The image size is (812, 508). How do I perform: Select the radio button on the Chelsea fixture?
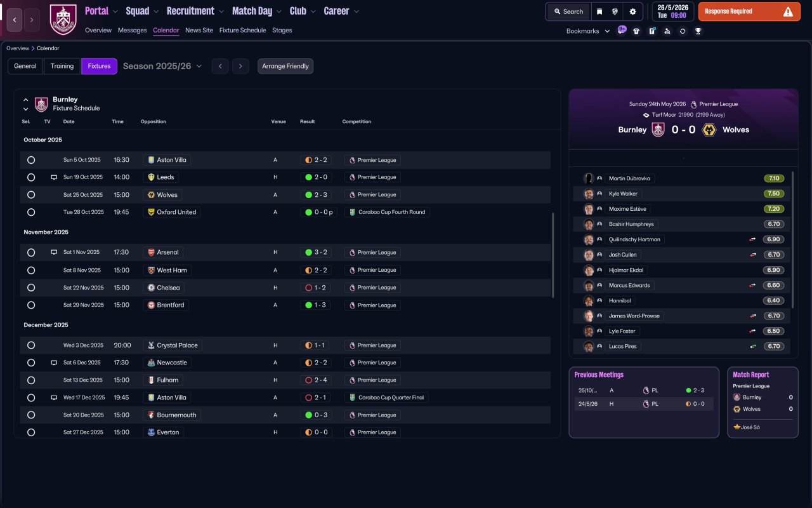click(x=31, y=288)
